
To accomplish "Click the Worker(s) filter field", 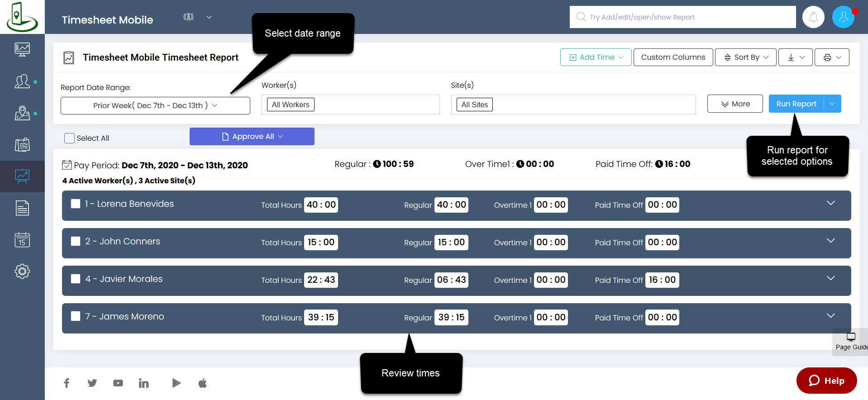I will pyautogui.click(x=351, y=105).
